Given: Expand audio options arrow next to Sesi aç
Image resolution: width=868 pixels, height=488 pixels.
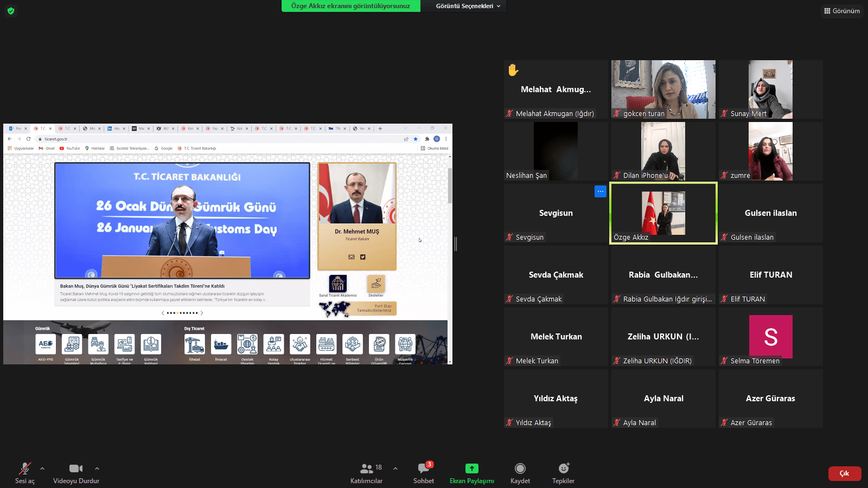Looking at the screenshot, I should (x=42, y=468).
